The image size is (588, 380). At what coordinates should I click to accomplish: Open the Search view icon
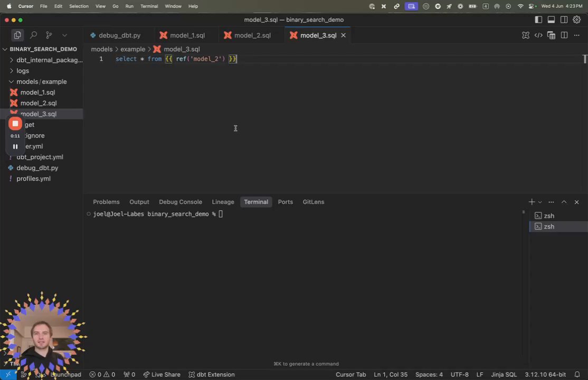pyautogui.click(x=33, y=35)
